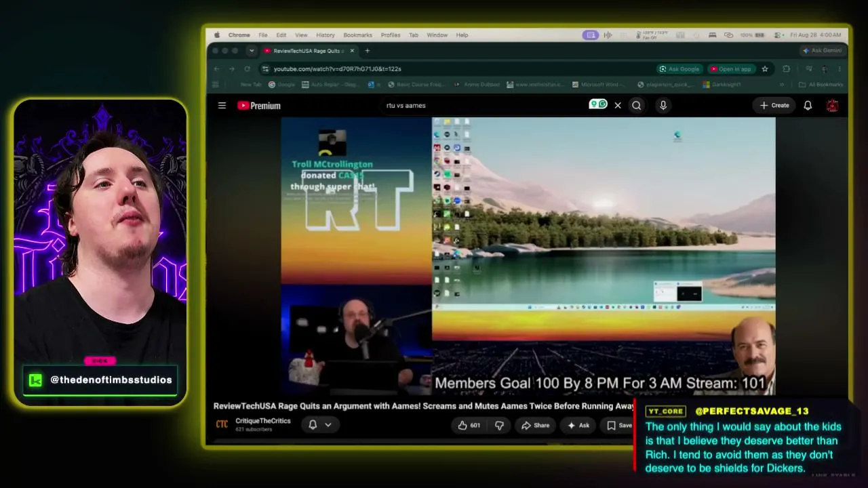The width and height of the screenshot is (868, 488).
Task: Go to YouTube Premium home logo
Action: pyautogui.click(x=258, y=105)
